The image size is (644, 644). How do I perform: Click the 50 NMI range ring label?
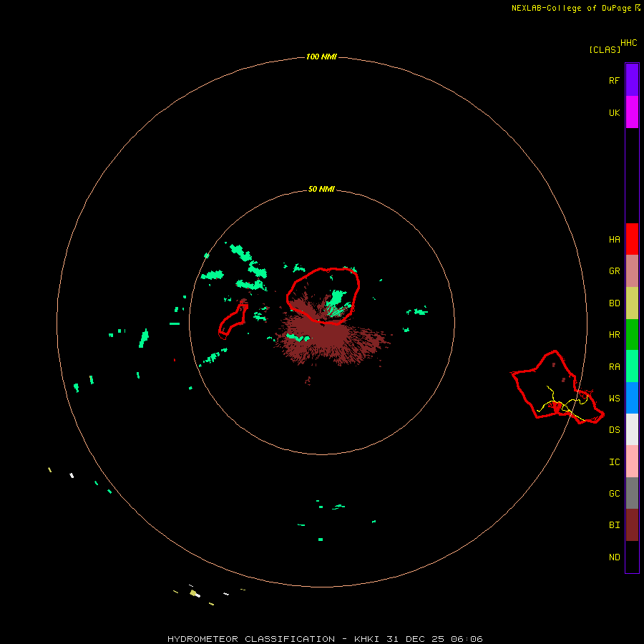(x=321, y=190)
